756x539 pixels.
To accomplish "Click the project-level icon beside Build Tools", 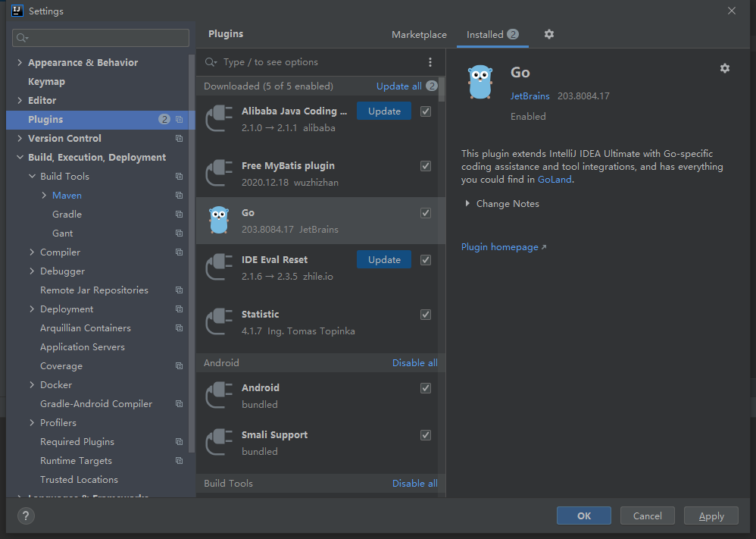I will coord(180,176).
